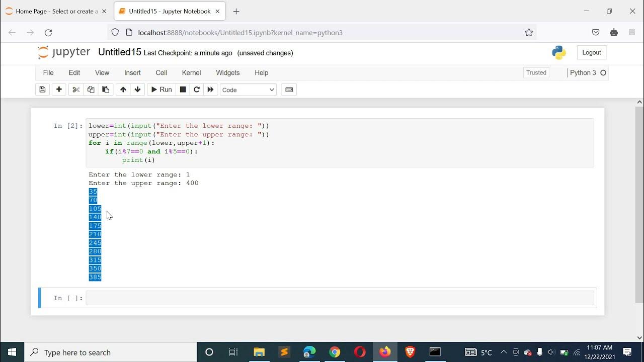
Task: Click the output value 385
Action: click(x=95, y=277)
